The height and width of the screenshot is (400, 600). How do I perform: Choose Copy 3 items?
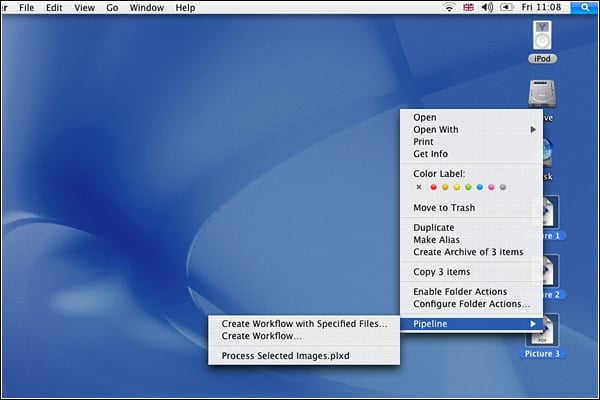471,272
